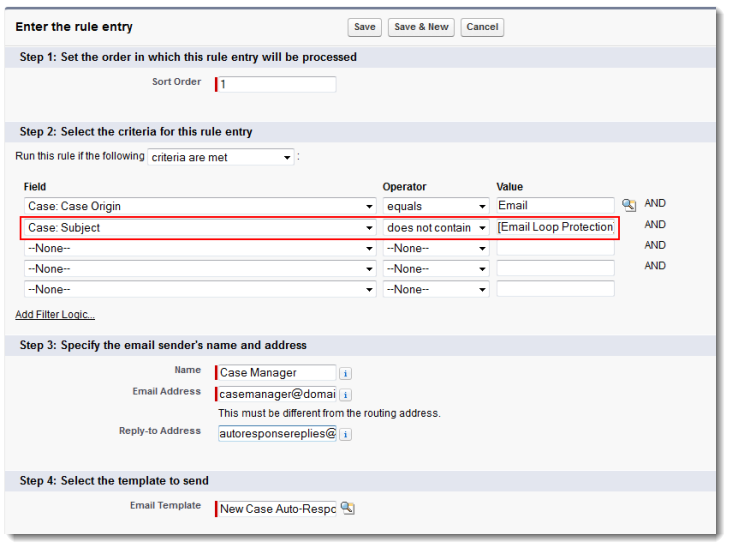731x549 pixels.
Task: Open the Add Filter Logic link
Action: [x=55, y=315]
